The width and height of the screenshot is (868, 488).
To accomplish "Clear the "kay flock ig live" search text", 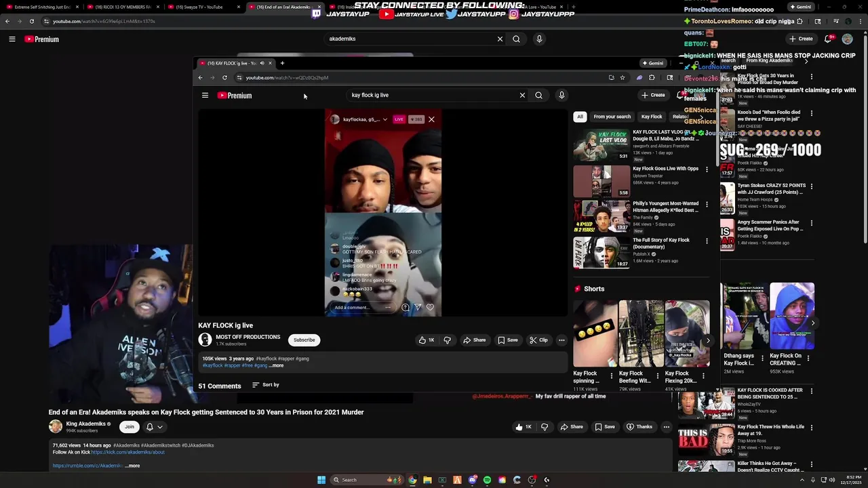I will pyautogui.click(x=522, y=96).
